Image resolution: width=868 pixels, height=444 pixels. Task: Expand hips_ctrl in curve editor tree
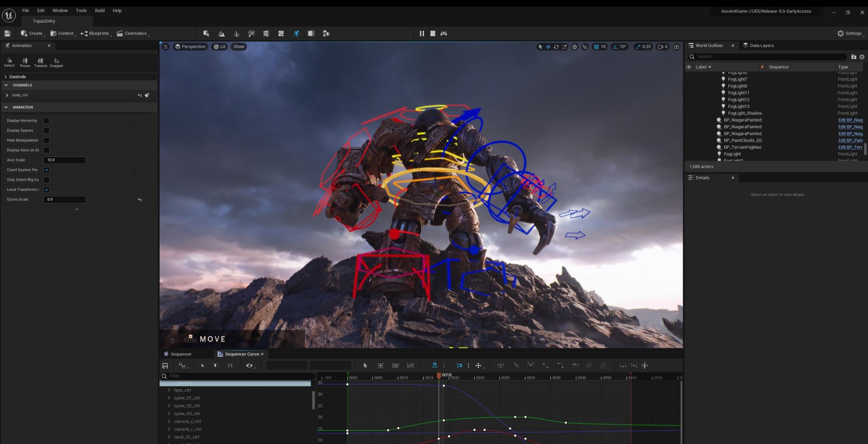(x=169, y=390)
